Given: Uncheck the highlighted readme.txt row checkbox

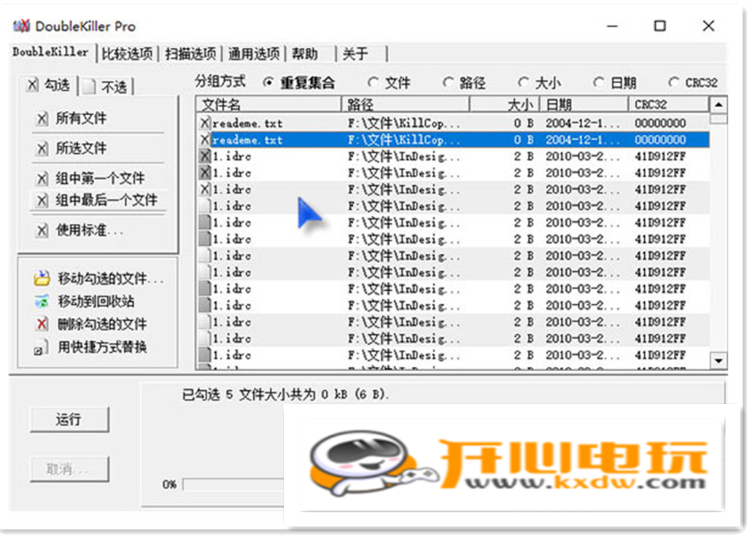Looking at the screenshot, I should tap(206, 139).
